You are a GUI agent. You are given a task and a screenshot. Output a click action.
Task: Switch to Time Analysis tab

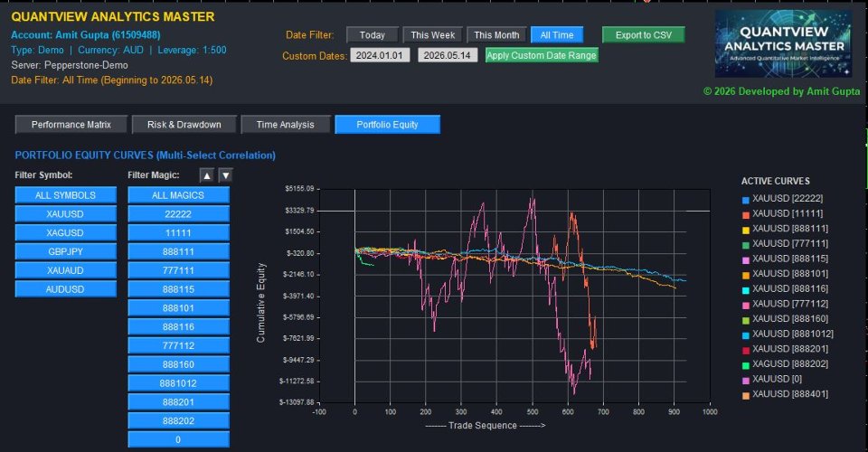(285, 125)
